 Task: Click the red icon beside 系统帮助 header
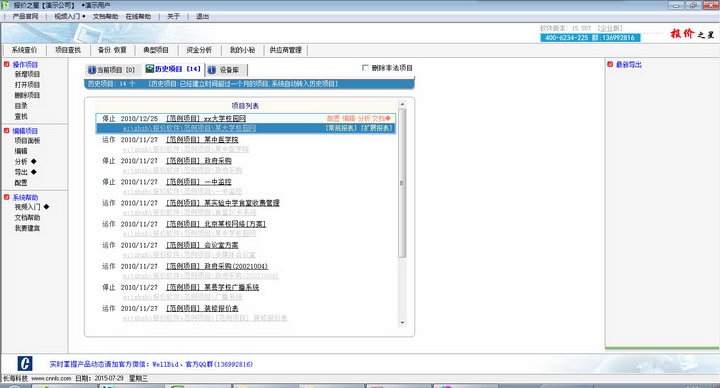pos(6,197)
